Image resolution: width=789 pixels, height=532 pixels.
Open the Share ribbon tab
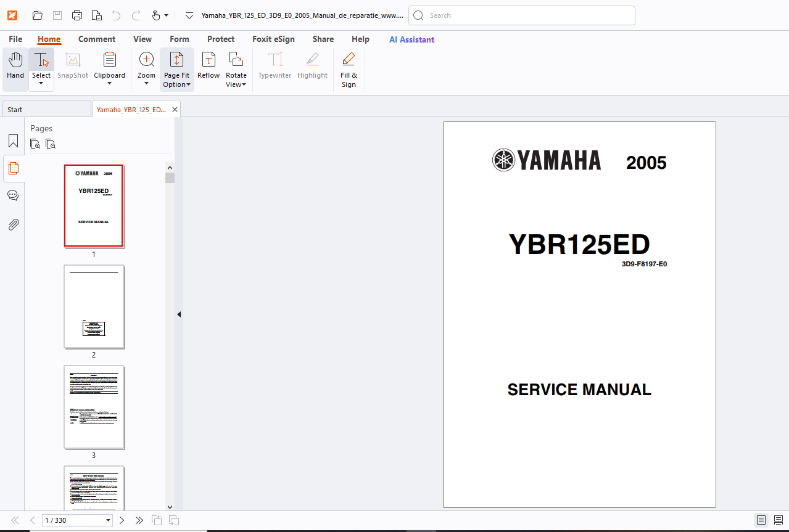(323, 39)
